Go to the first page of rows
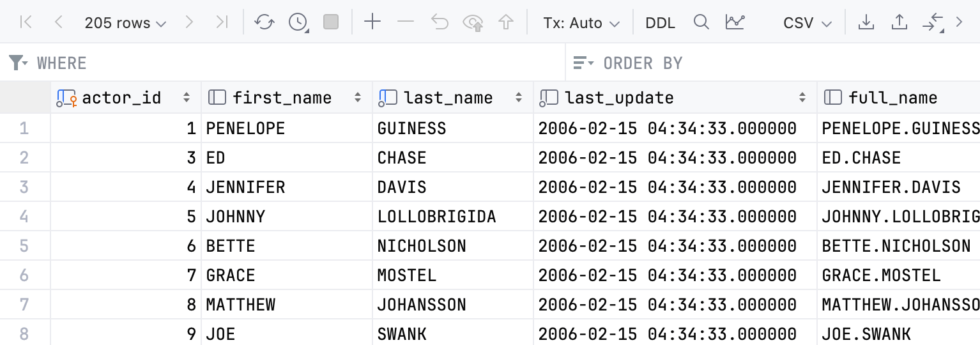The width and height of the screenshot is (980, 345). [x=26, y=22]
